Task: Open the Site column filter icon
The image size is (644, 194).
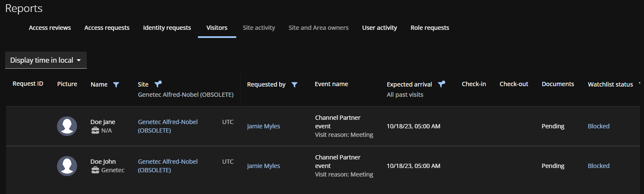Action: [158, 84]
